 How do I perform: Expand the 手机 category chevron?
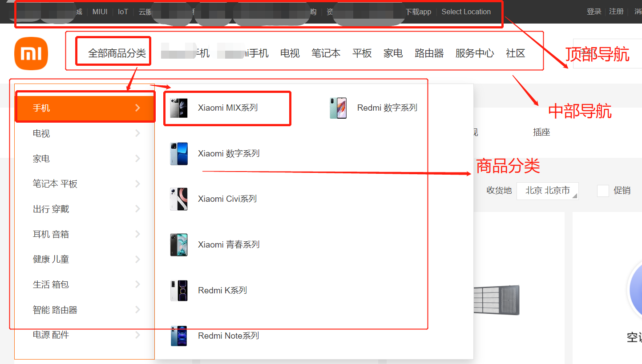[137, 108]
